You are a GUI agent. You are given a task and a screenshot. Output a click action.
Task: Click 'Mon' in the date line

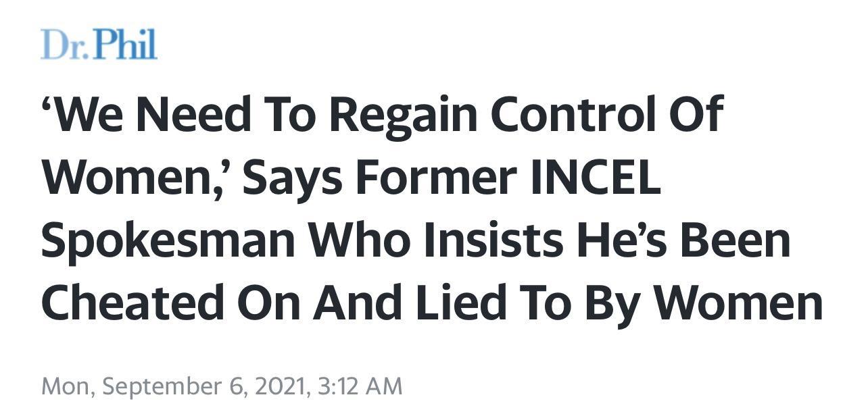[65, 387]
